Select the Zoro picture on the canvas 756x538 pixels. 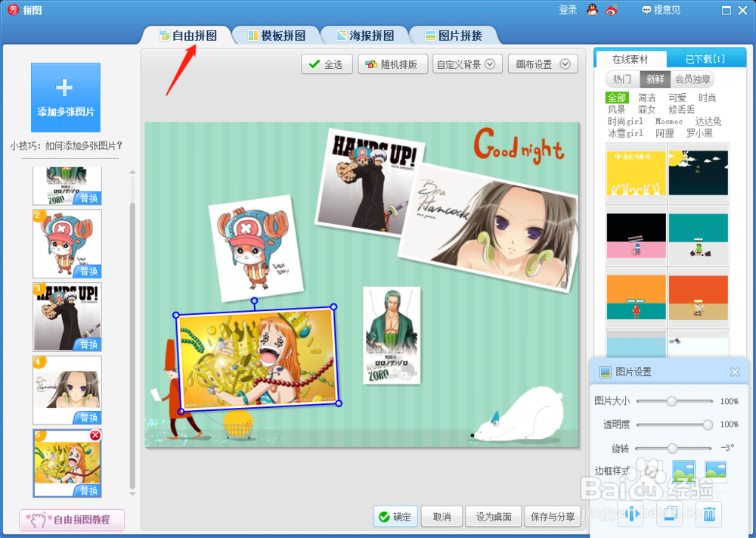point(392,335)
